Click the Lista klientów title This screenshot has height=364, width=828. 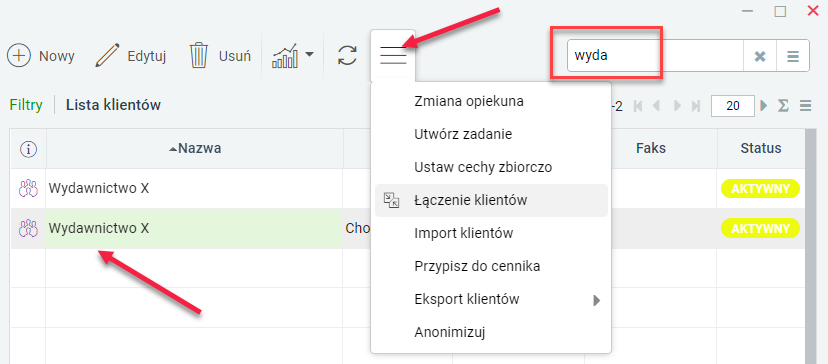click(113, 105)
